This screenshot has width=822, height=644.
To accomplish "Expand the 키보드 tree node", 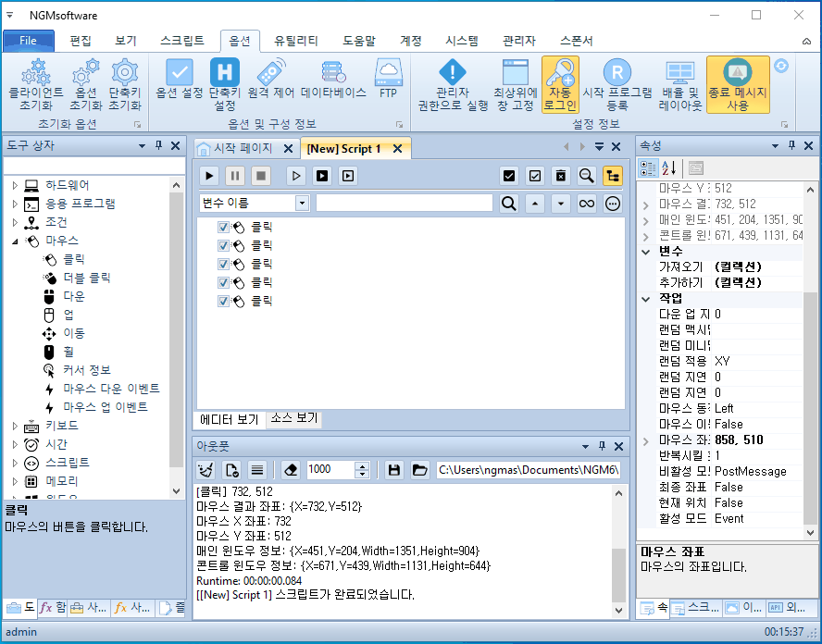I will click(x=15, y=426).
